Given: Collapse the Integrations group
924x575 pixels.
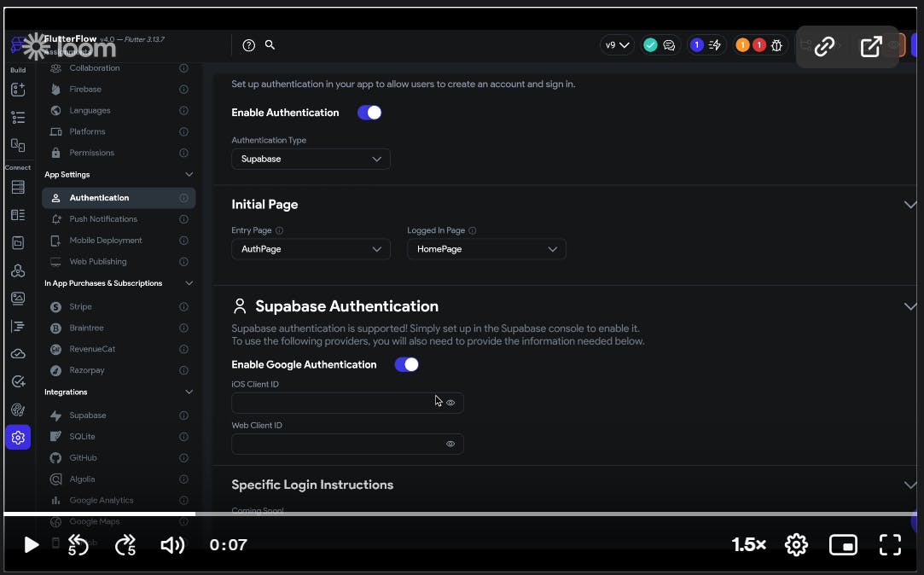Looking at the screenshot, I should (x=189, y=392).
